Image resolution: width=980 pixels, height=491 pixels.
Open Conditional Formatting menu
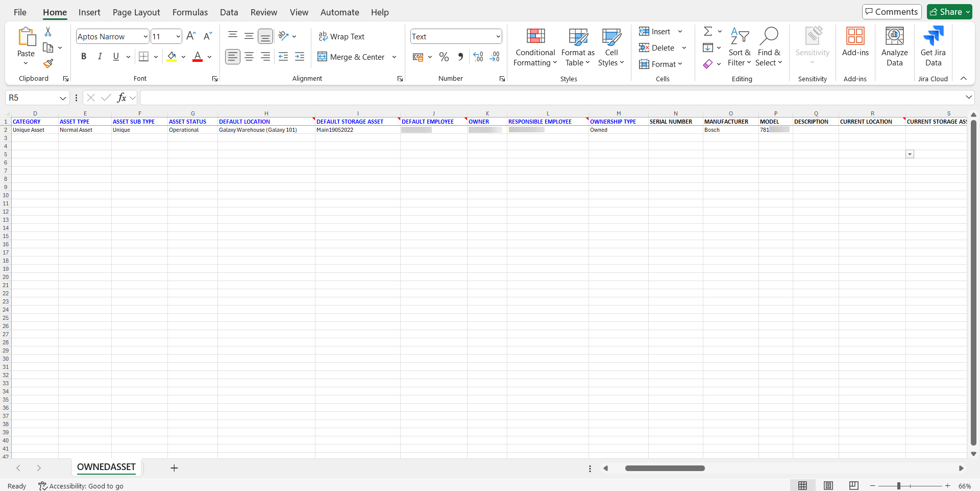pos(535,48)
